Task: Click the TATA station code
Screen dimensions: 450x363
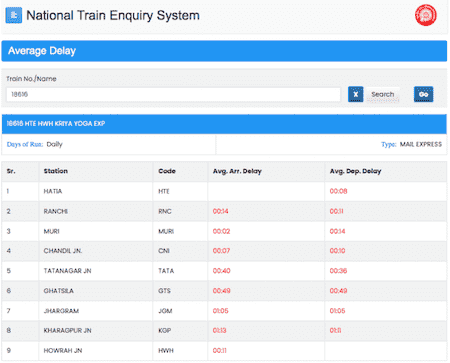Action: 166,271
